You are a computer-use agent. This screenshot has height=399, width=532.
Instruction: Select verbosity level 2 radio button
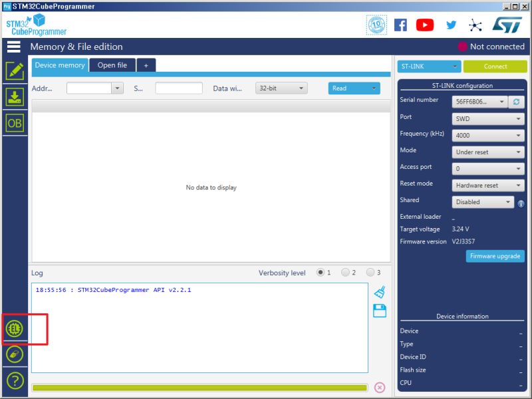click(x=345, y=272)
